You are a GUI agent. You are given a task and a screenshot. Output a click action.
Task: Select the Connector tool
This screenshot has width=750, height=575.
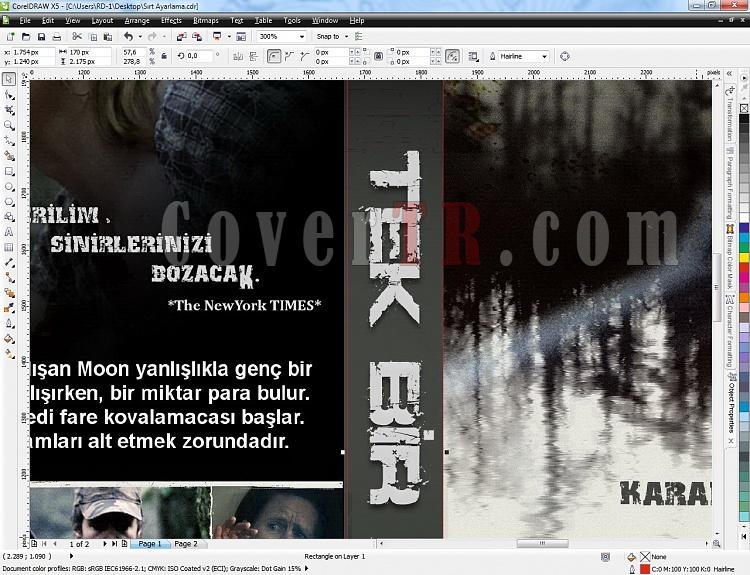(x=9, y=277)
